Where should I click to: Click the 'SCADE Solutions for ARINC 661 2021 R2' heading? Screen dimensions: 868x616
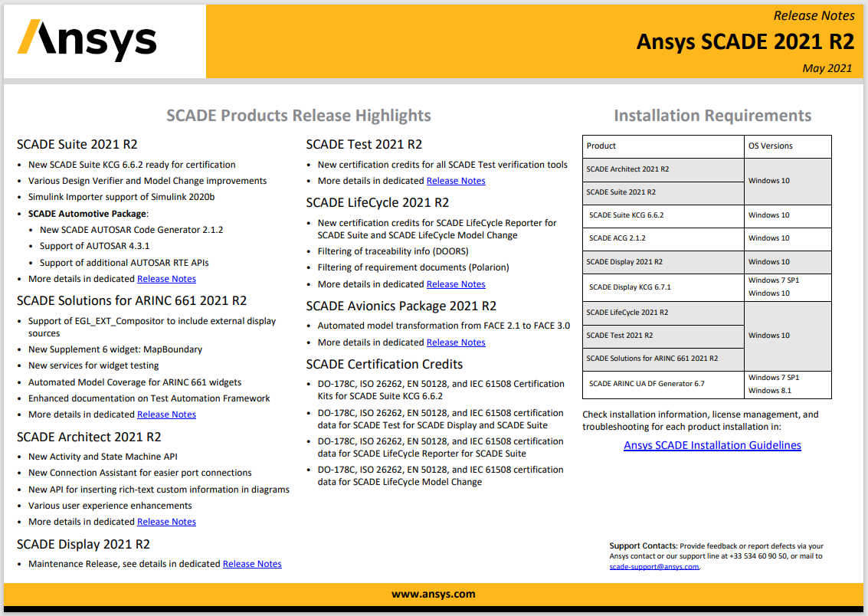pos(132,300)
